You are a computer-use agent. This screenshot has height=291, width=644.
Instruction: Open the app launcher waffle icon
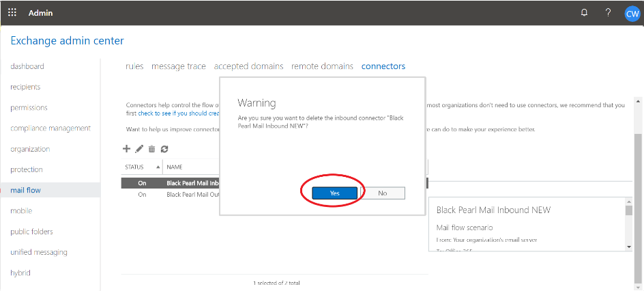(x=12, y=12)
